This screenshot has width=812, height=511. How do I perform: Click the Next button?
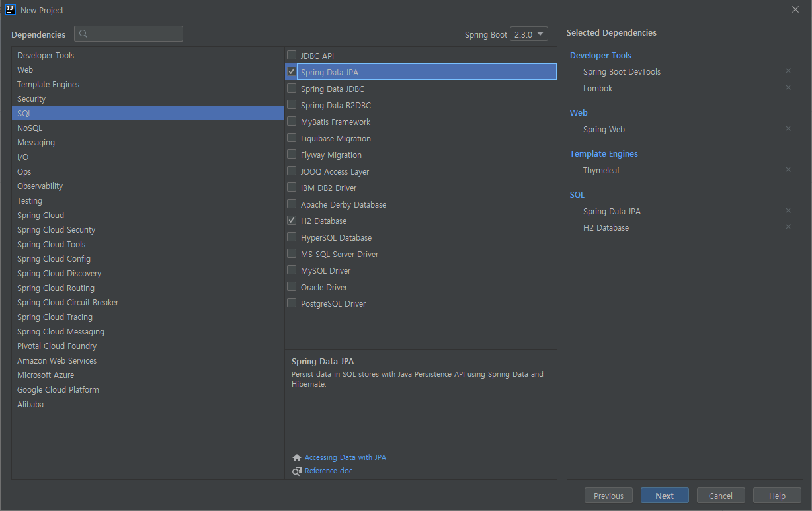(665, 496)
